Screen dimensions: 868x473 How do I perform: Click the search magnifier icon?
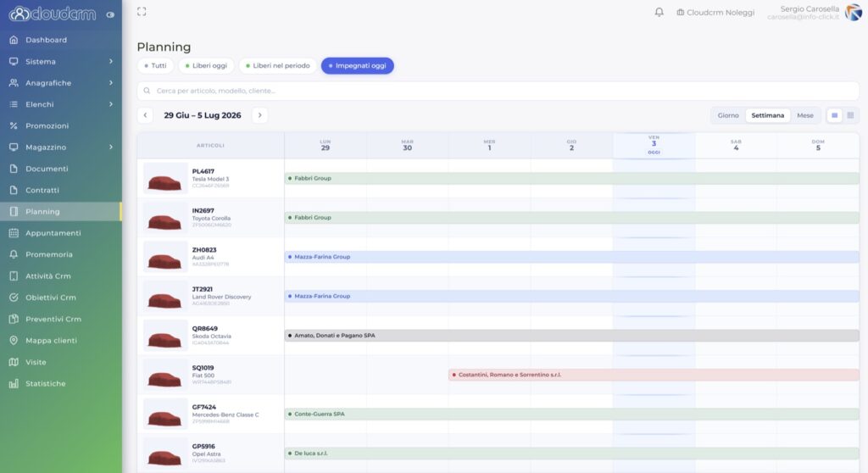(x=147, y=91)
